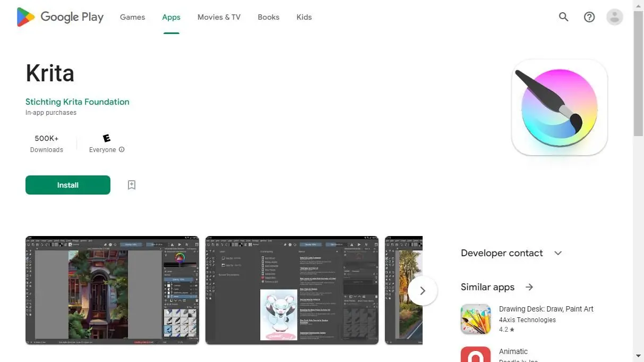The height and width of the screenshot is (362, 644).
Task: Click the search icon
Action: click(x=563, y=16)
